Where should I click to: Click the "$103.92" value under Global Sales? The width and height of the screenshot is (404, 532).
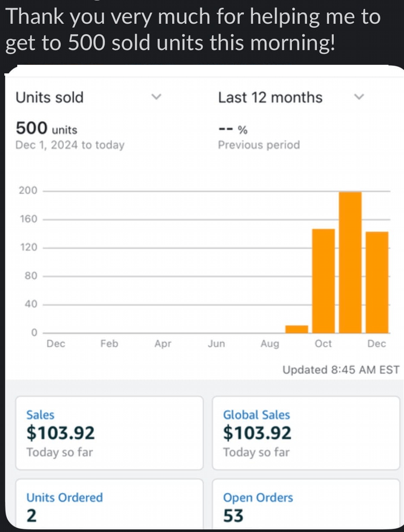point(257,433)
